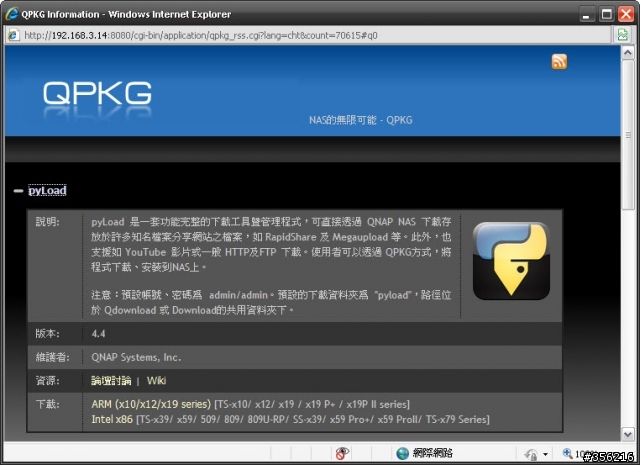Click the popup blocker status icon

point(342,453)
